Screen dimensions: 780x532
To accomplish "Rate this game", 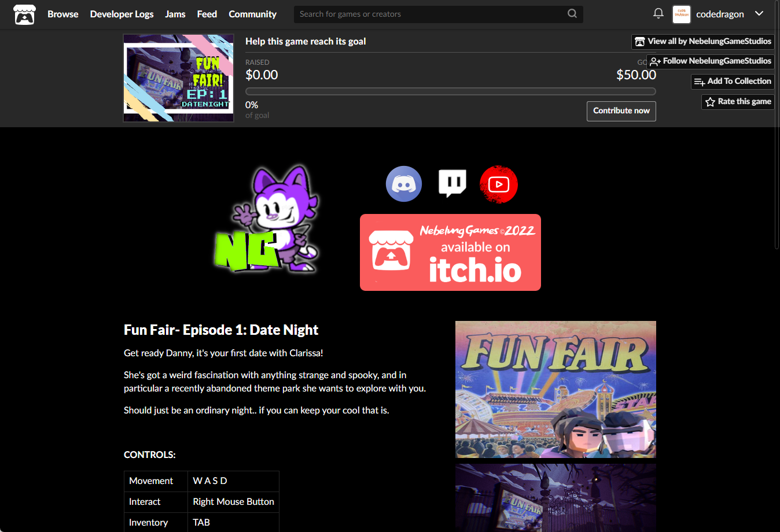I will tap(738, 102).
